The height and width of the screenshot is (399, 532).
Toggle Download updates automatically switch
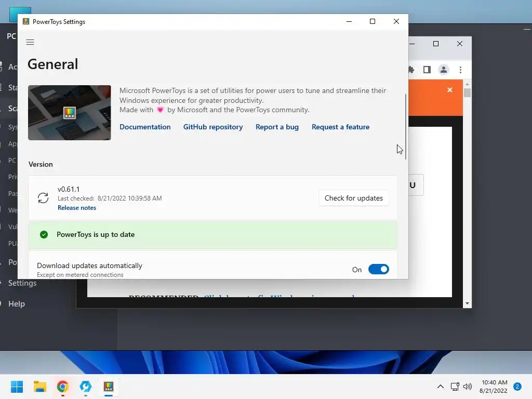pos(379,270)
